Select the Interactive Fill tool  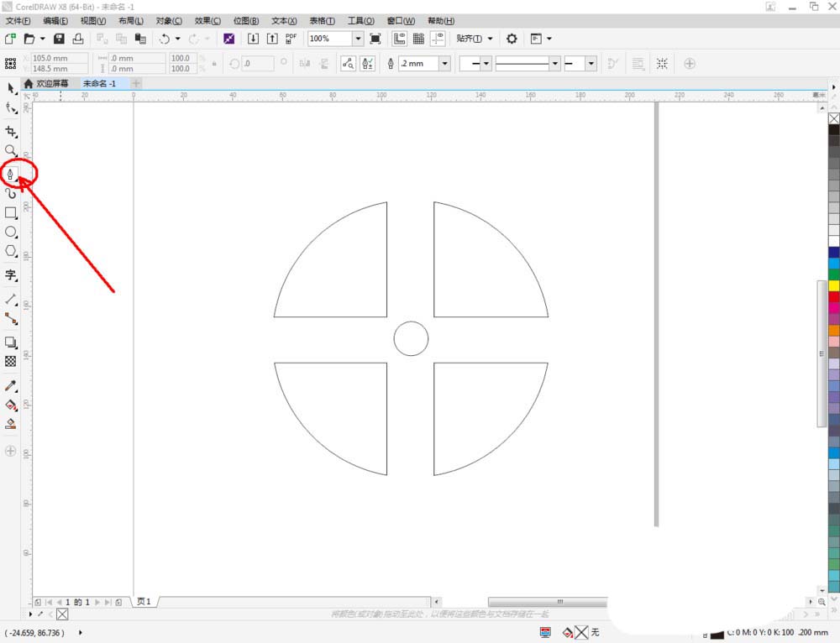tap(11, 405)
